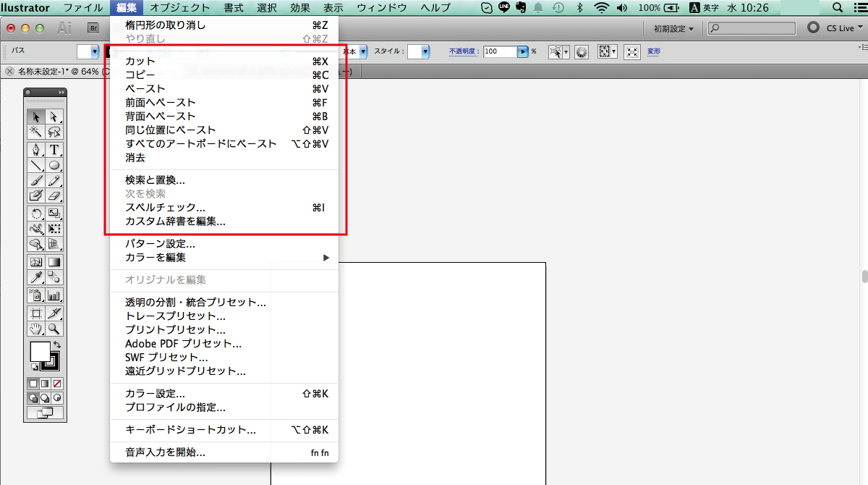868x485 pixels.
Task: Select the Pen tool
Action: (x=36, y=150)
